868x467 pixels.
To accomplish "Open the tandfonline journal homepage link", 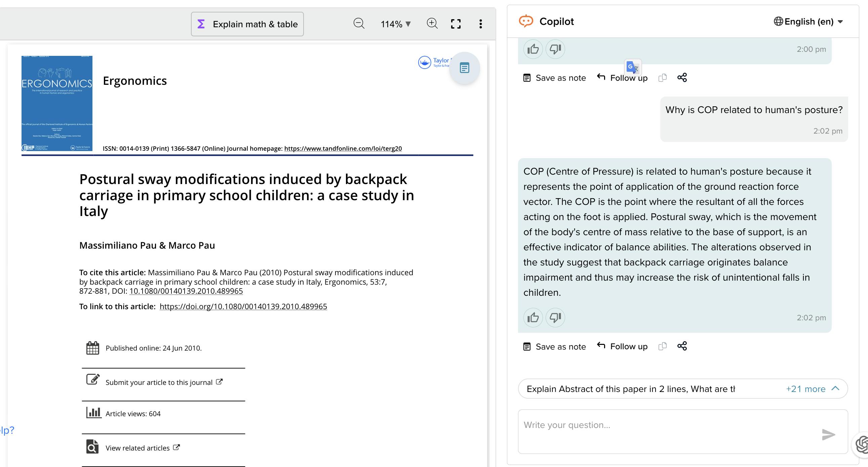I will (343, 148).
